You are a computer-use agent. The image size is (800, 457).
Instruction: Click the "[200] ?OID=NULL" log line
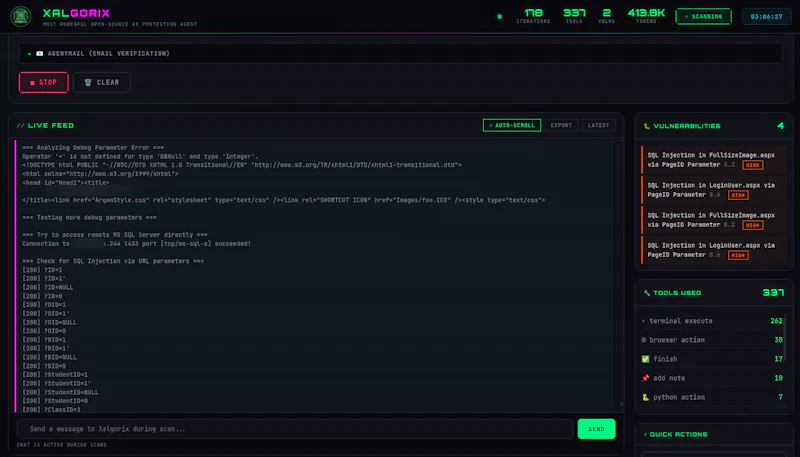click(x=49, y=322)
